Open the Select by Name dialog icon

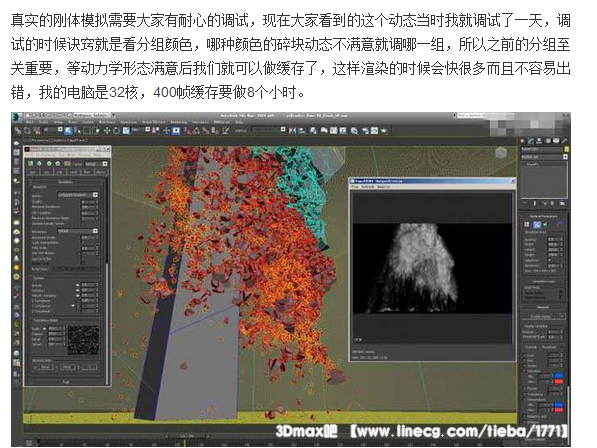[x=77, y=131]
